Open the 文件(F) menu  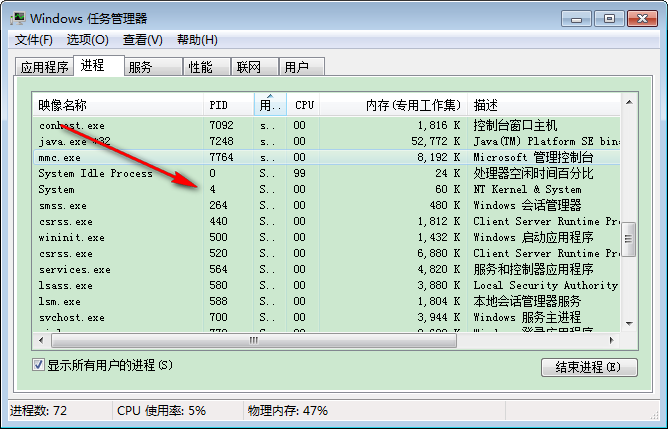click(x=34, y=40)
